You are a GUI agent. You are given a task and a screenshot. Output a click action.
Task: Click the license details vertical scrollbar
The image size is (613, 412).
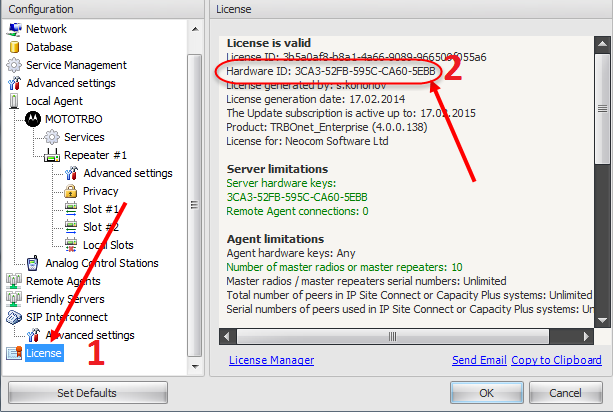(602, 200)
